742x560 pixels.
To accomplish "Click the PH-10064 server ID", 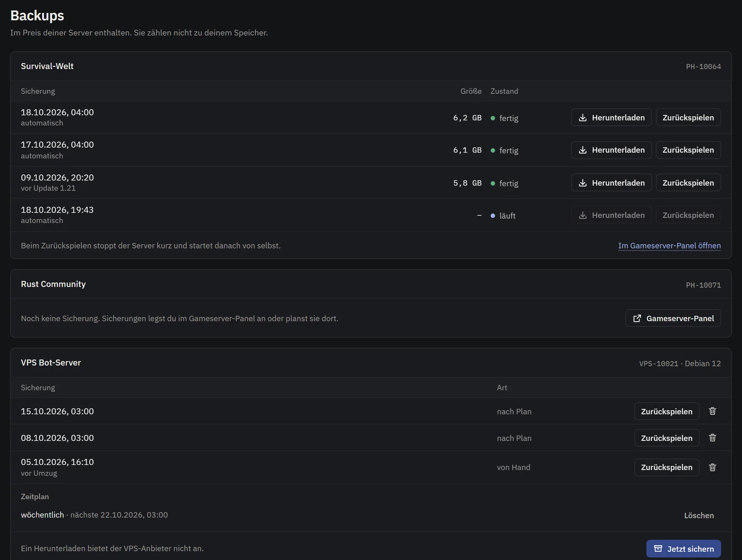I will [x=704, y=67].
